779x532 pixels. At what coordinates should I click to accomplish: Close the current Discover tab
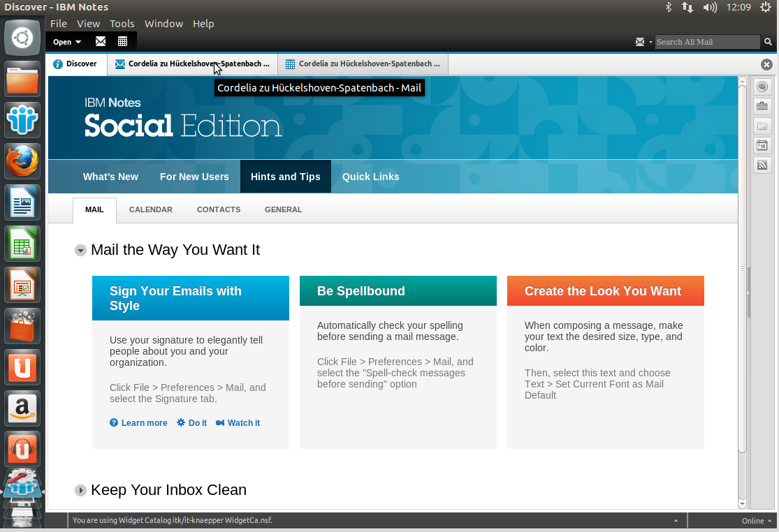coord(766,64)
